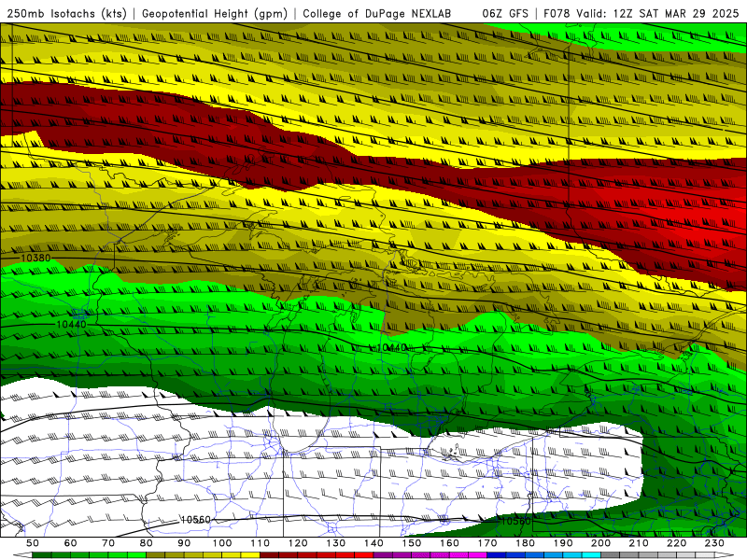Click the "120" color bar value
The height and width of the screenshot is (560, 747).
coord(298,543)
